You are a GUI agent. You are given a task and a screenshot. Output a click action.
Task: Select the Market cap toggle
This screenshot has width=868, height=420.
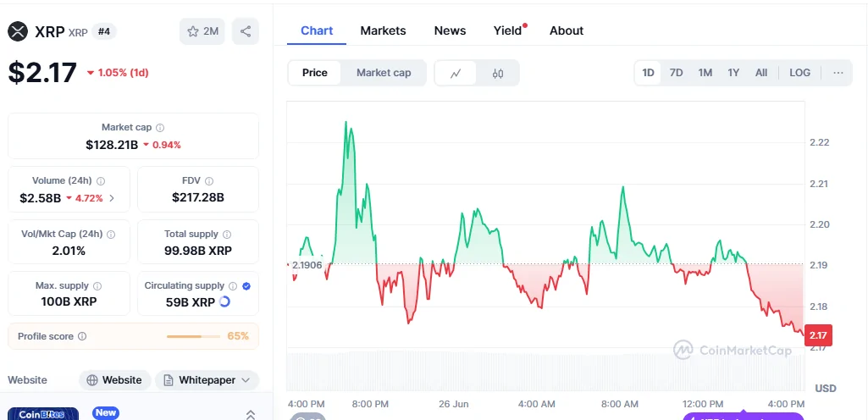coord(384,73)
